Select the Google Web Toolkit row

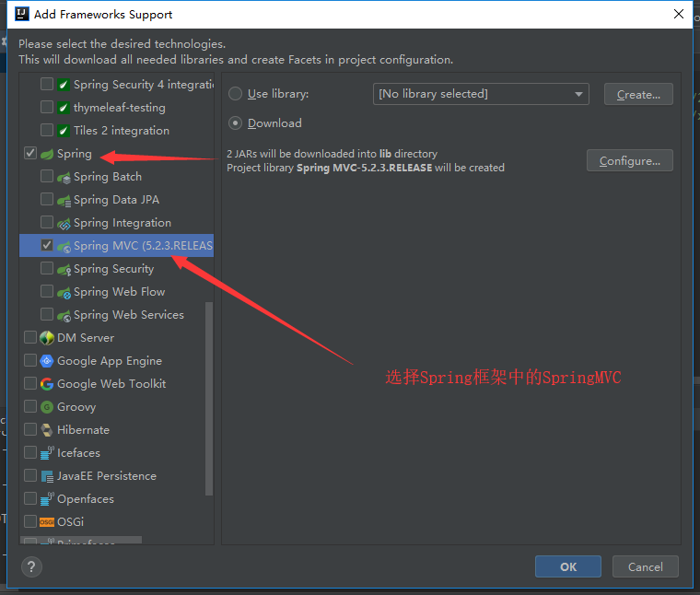[117, 384]
